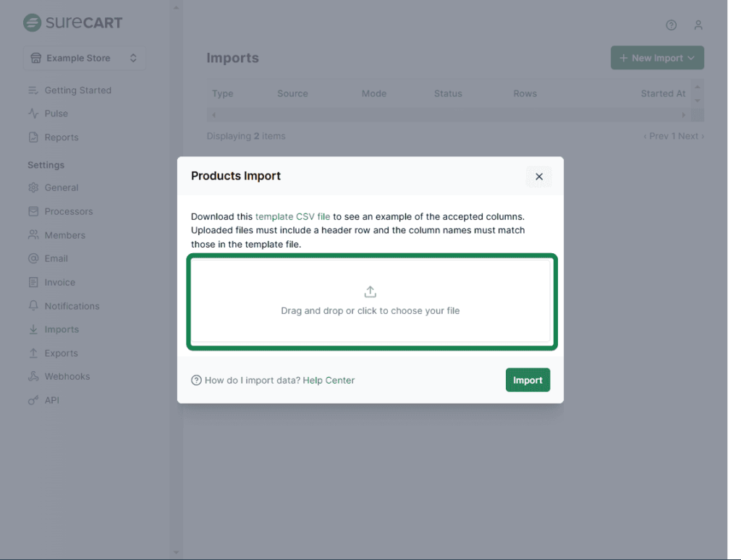Click the API key icon
This screenshot has height=560, width=741.
pyautogui.click(x=33, y=400)
